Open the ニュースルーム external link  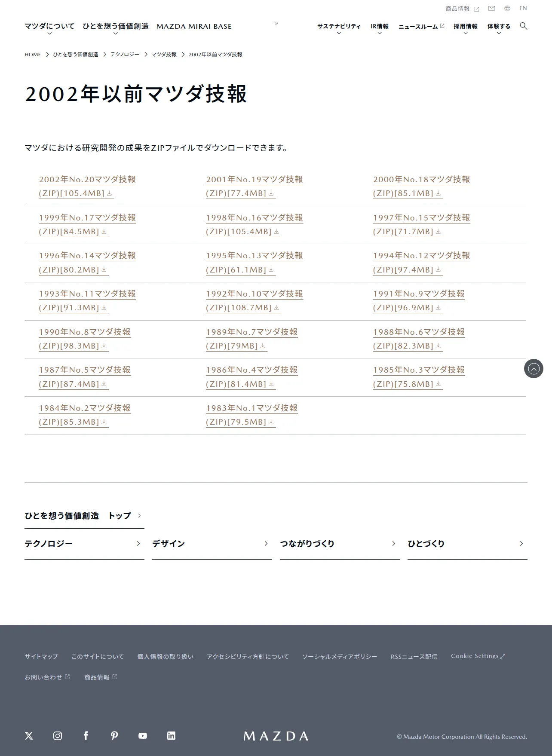[421, 27]
